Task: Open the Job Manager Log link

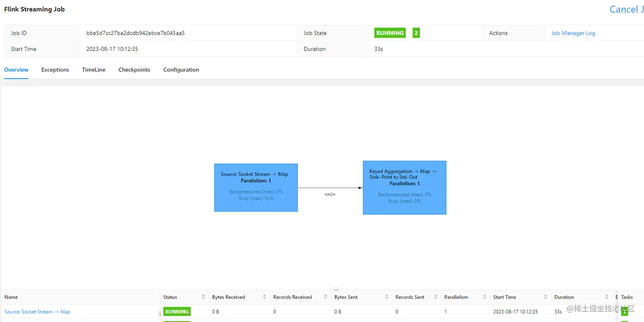Action: pyautogui.click(x=573, y=33)
